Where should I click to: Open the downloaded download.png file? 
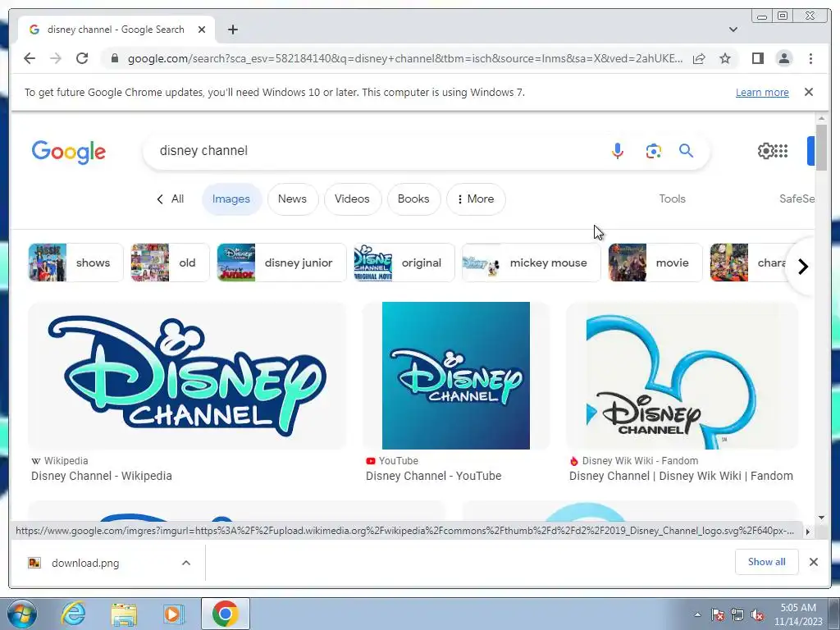coord(85,563)
